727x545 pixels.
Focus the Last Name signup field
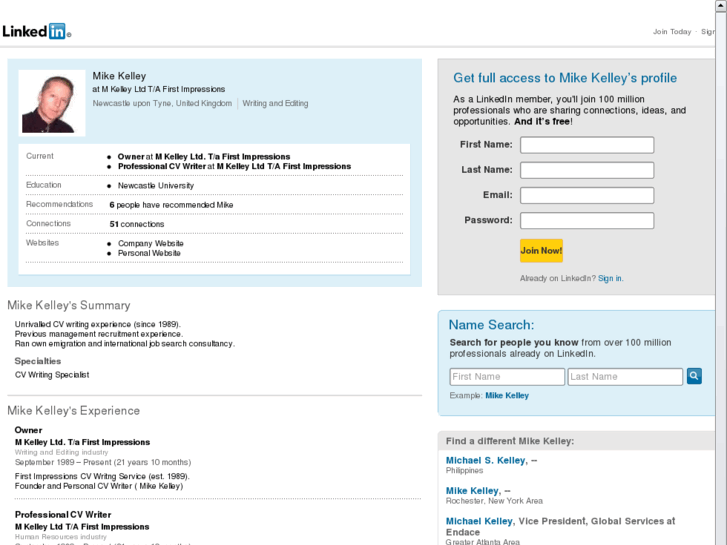(587, 170)
